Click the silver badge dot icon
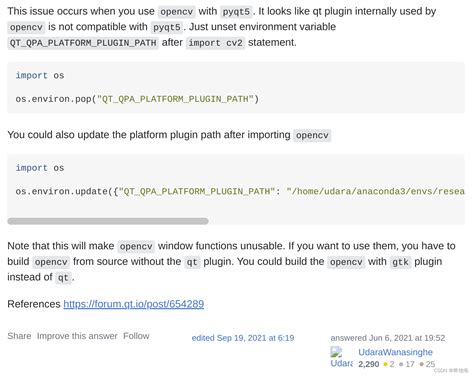Image resolution: width=474 pixels, height=376 pixels. pos(401,364)
